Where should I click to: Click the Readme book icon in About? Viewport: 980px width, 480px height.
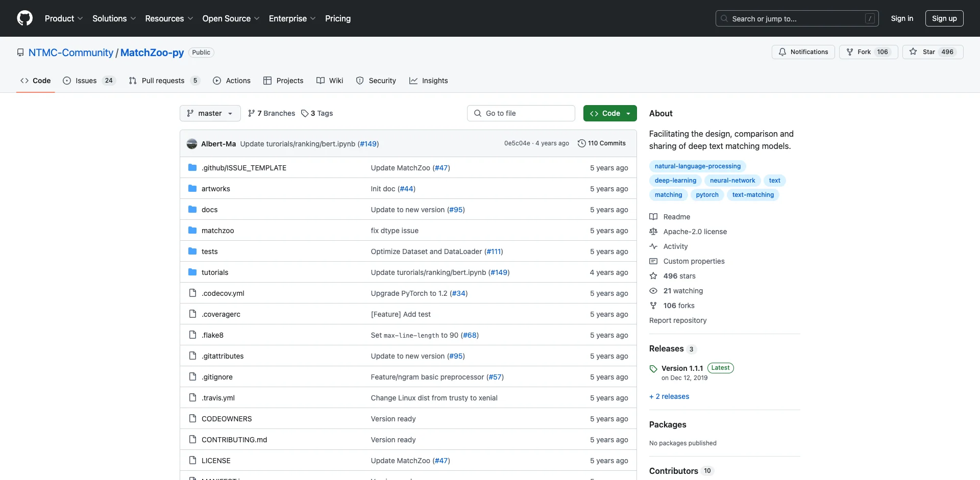coord(653,217)
